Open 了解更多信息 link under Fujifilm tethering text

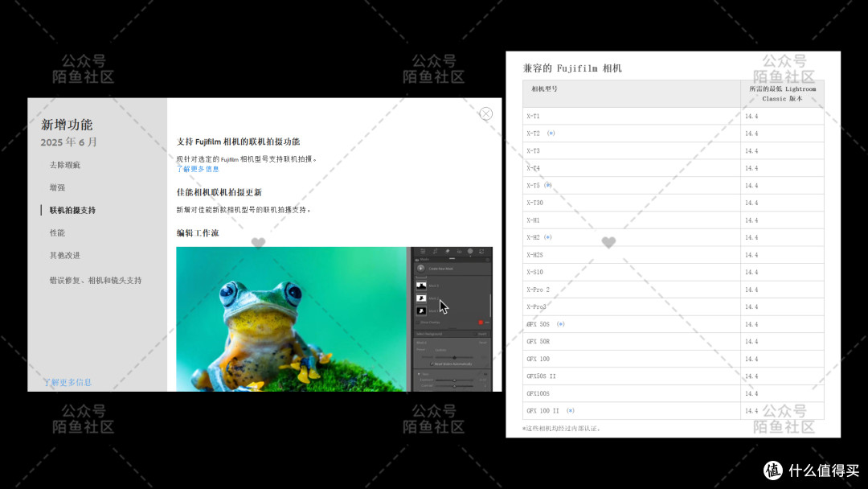[x=198, y=169]
